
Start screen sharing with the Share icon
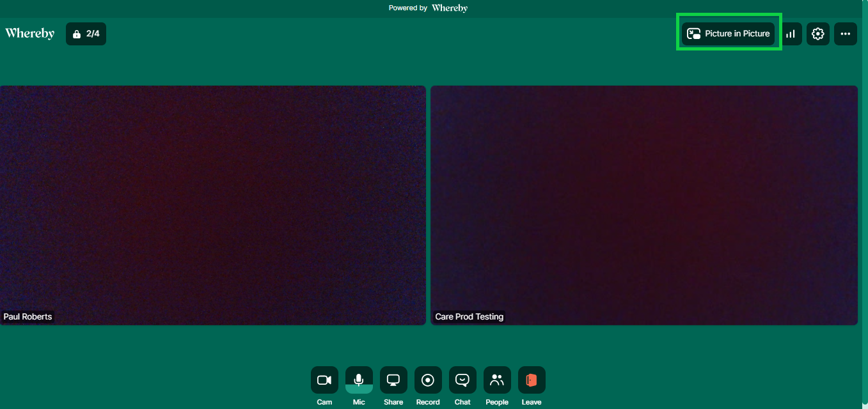[x=393, y=380]
